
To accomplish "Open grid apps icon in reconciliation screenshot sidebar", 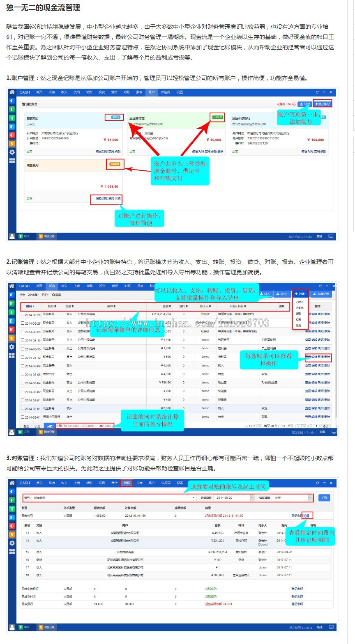I will point(12,552).
